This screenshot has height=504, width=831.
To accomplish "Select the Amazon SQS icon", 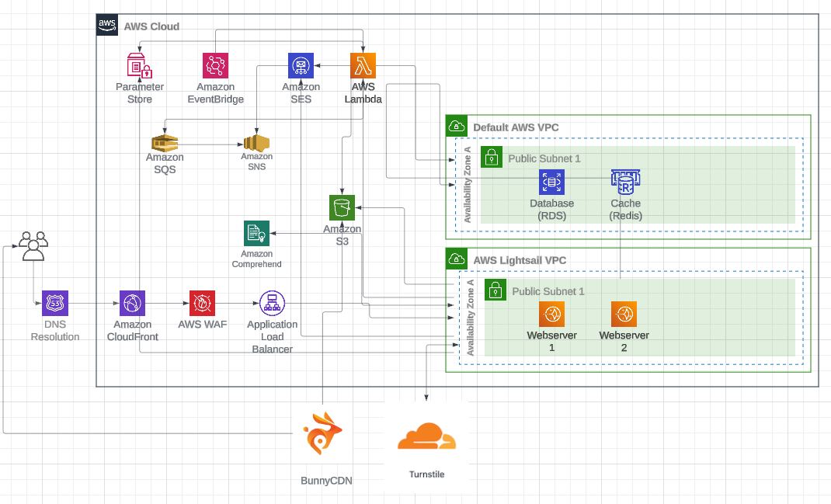I will pos(165,143).
